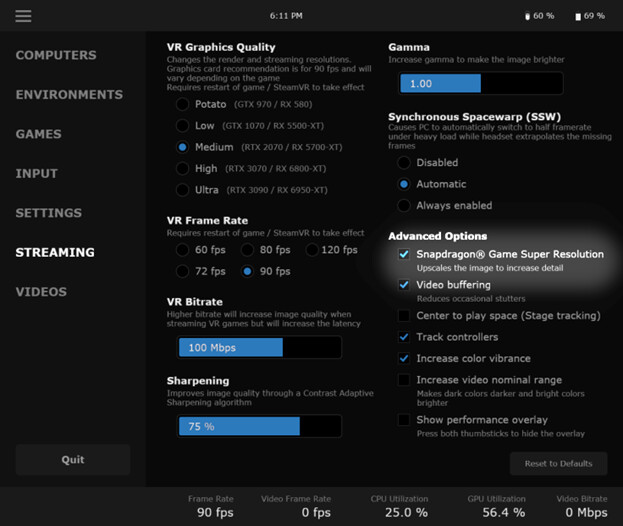Toggle Increase color vibrance checkbox

(404, 358)
